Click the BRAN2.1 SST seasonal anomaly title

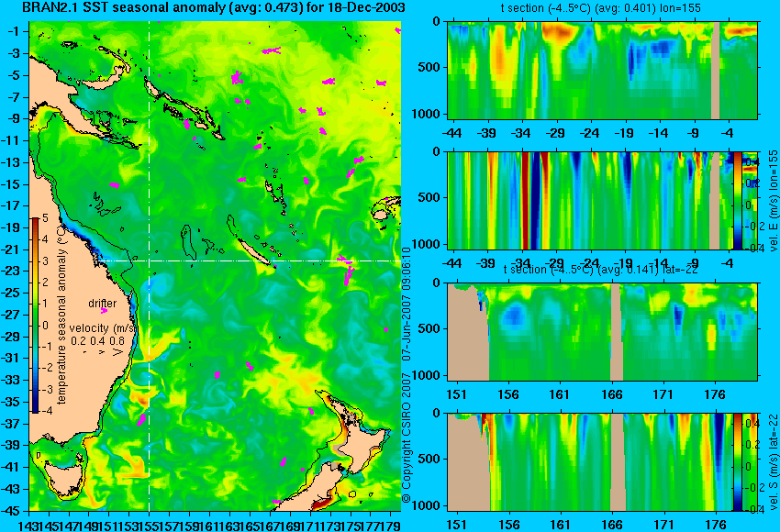pyautogui.click(x=214, y=8)
